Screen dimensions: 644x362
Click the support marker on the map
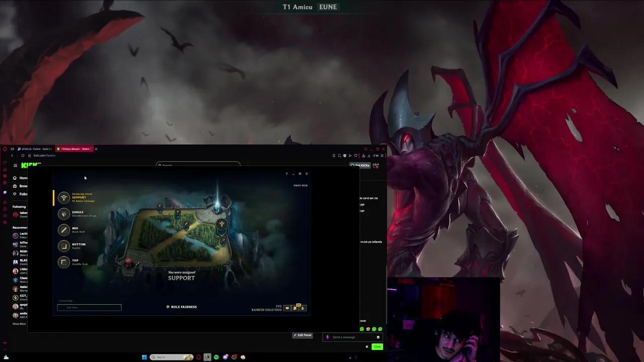[221, 224]
